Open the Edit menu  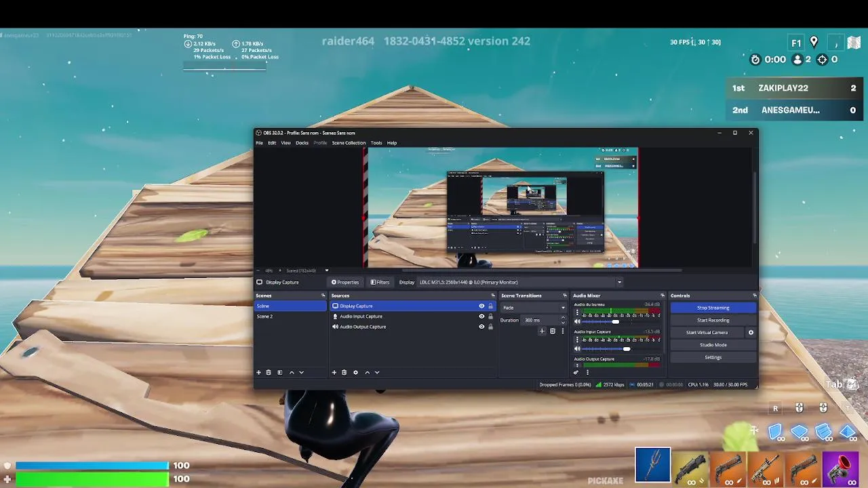coord(272,143)
